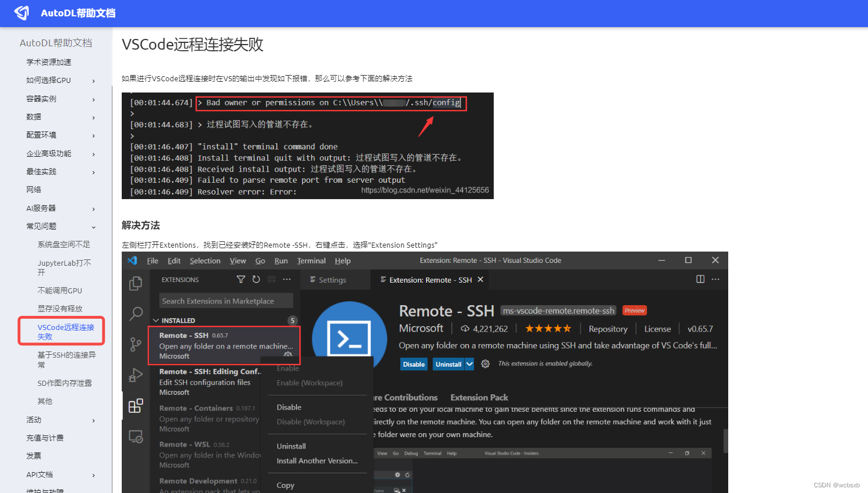The height and width of the screenshot is (493, 868).
Task: Open 基于SSH的连接异常 sidebar page
Action: tap(67, 359)
